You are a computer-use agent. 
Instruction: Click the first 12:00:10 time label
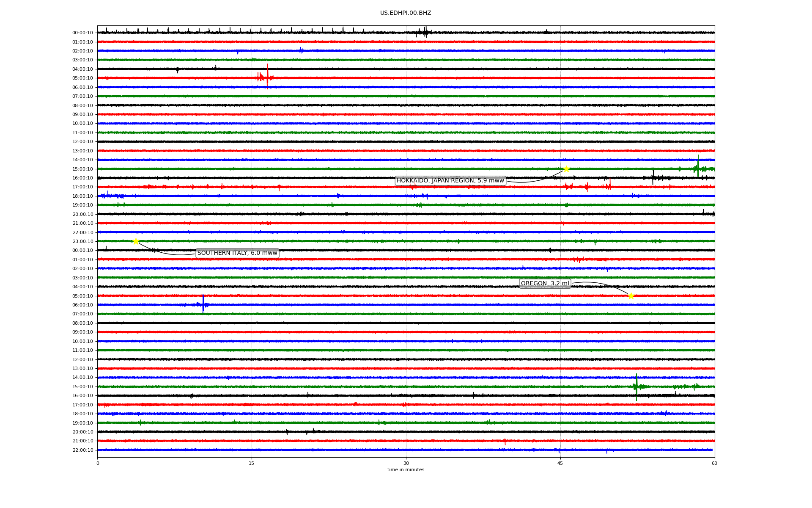(83, 142)
